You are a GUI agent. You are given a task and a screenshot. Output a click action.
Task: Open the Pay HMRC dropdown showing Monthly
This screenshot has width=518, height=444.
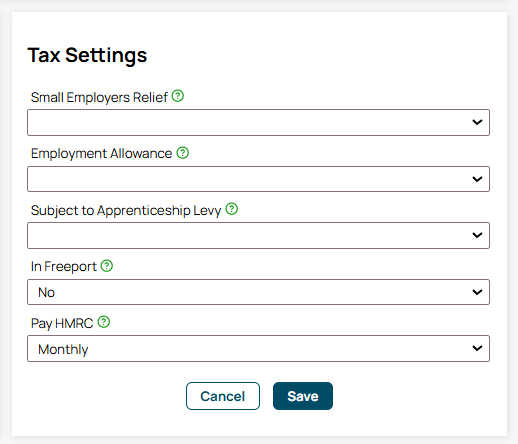click(x=258, y=348)
